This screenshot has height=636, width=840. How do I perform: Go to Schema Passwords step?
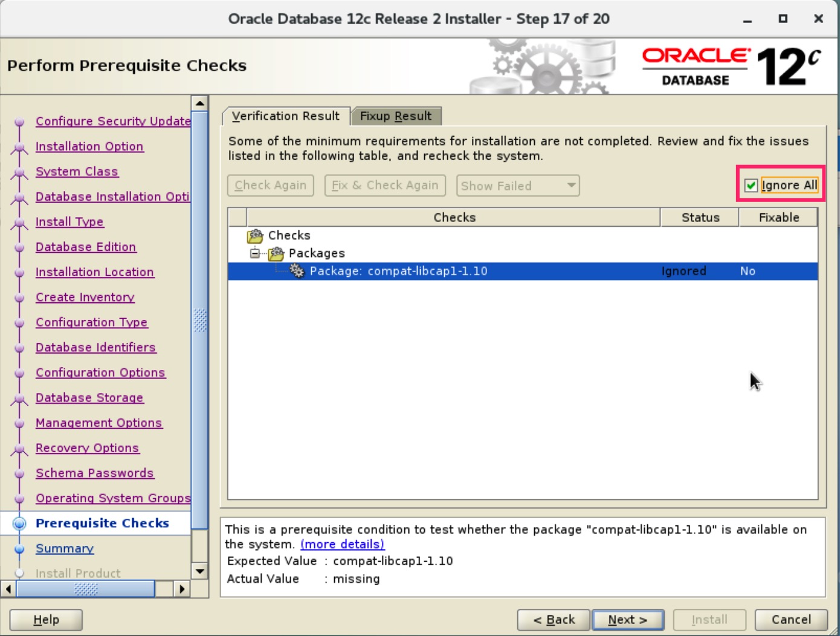95,473
